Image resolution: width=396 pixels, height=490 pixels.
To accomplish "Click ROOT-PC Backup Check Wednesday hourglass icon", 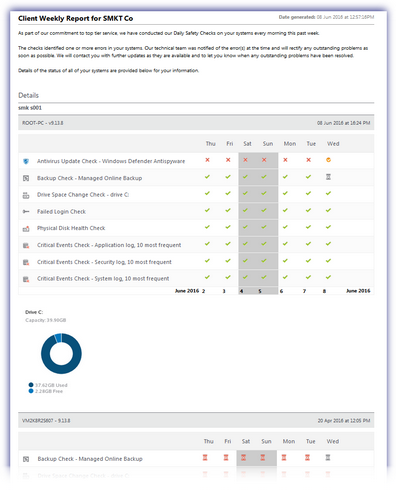I will coord(328,177).
